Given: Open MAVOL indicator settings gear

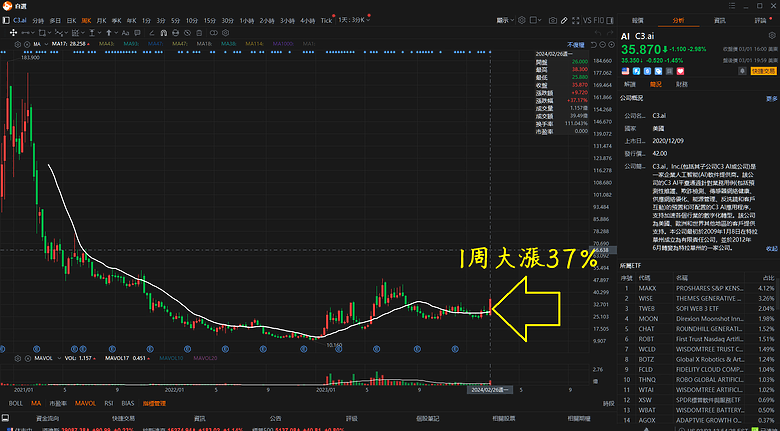Looking at the screenshot, I should click(17, 358).
